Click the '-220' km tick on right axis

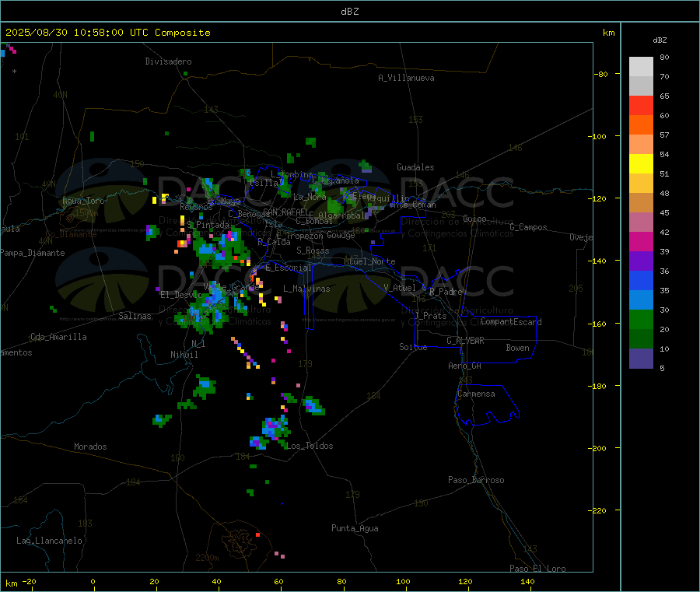coord(599,511)
